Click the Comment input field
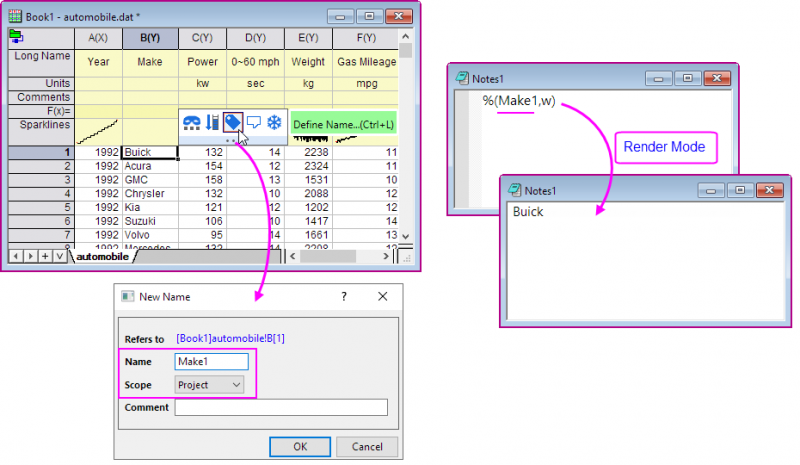This screenshot has width=800, height=465. click(280, 407)
